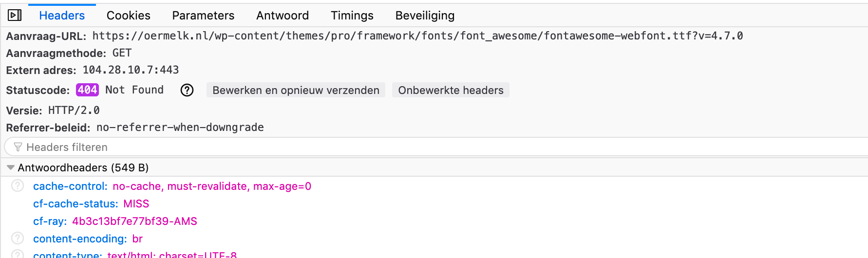Open status code 404 help icon
Image resolution: width=868 pixels, height=258 pixels.
tap(187, 90)
